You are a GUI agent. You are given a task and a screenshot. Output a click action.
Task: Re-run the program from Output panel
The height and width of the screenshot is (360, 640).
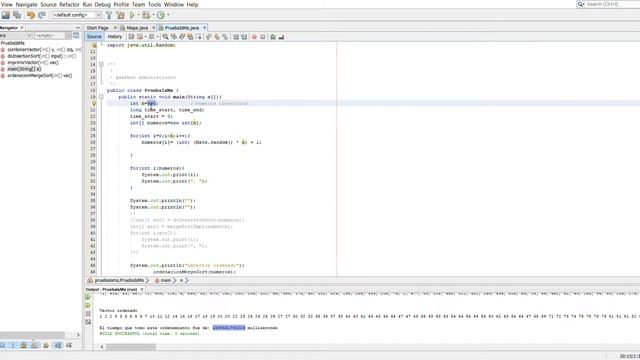88,297
